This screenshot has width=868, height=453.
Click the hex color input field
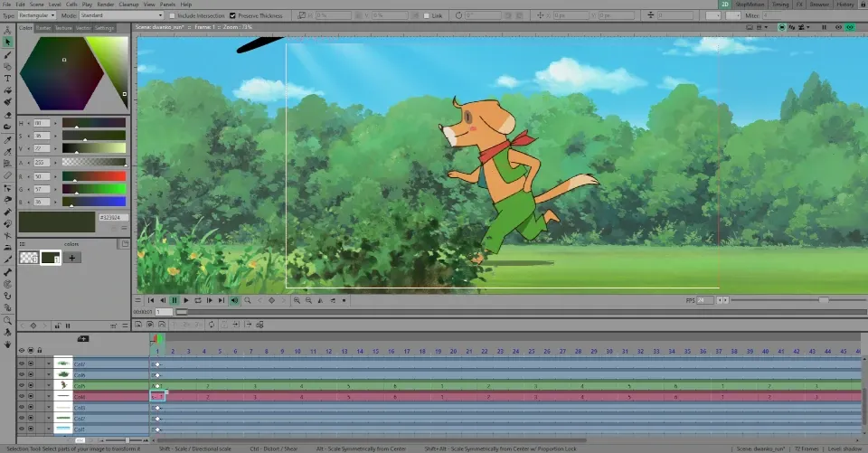pyautogui.click(x=114, y=218)
